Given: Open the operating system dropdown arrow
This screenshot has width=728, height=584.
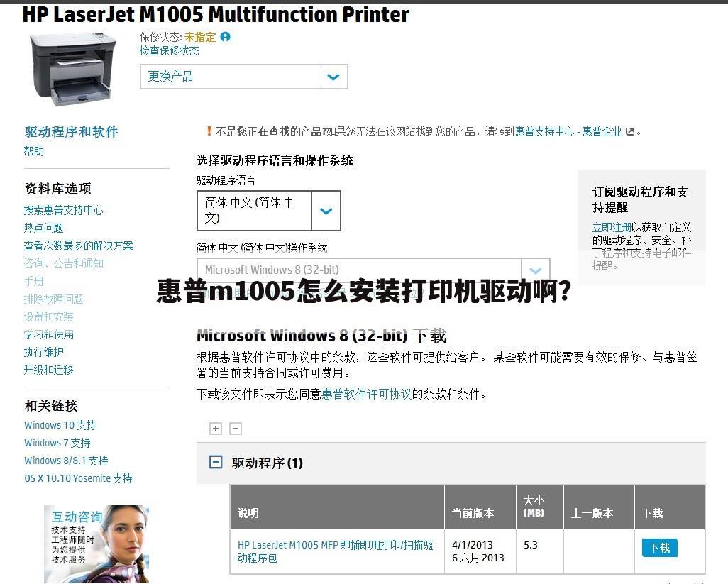Looking at the screenshot, I should 535,270.
